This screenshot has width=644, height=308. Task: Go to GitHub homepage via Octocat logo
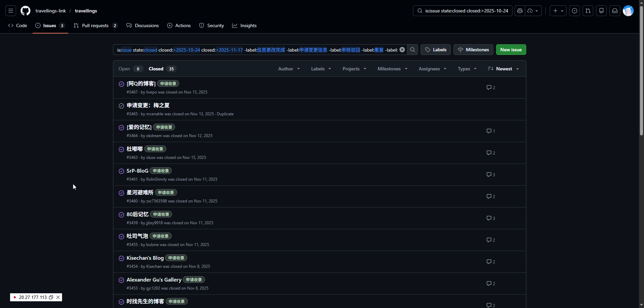pyautogui.click(x=25, y=11)
